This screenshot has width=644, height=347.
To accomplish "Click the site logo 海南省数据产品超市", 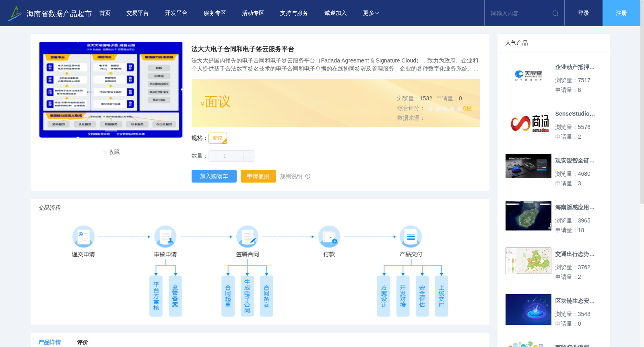I will point(50,13).
